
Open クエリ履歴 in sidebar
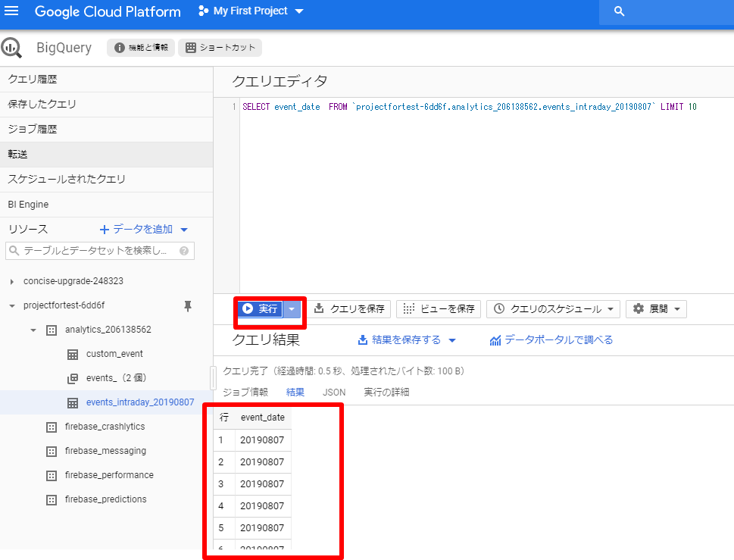click(106, 79)
